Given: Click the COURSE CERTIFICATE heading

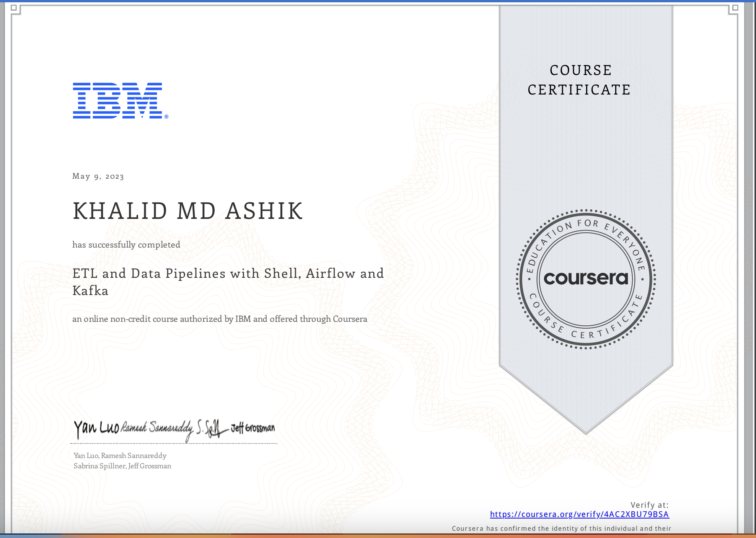Looking at the screenshot, I should point(580,80).
